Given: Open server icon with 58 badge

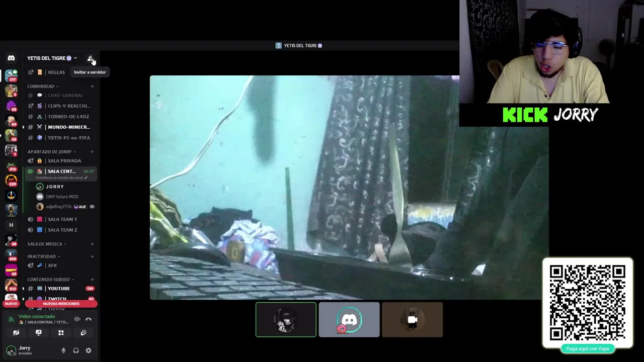Looking at the screenshot, I should pyautogui.click(x=11, y=106).
